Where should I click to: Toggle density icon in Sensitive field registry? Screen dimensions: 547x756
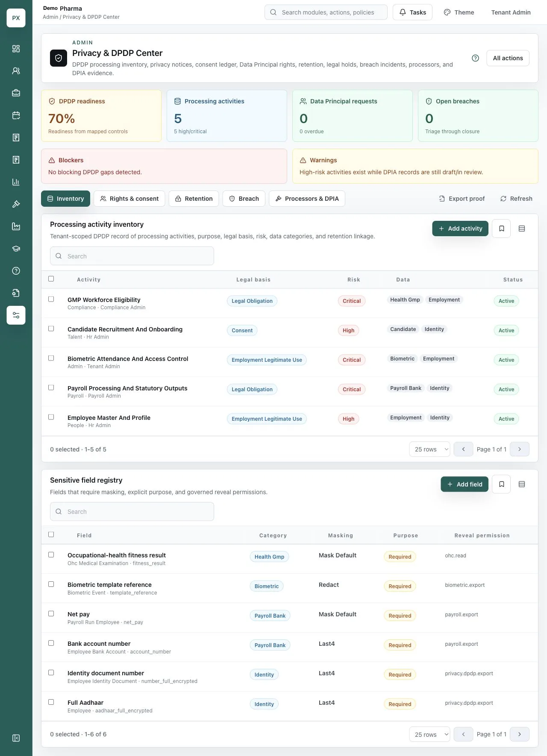(521, 484)
